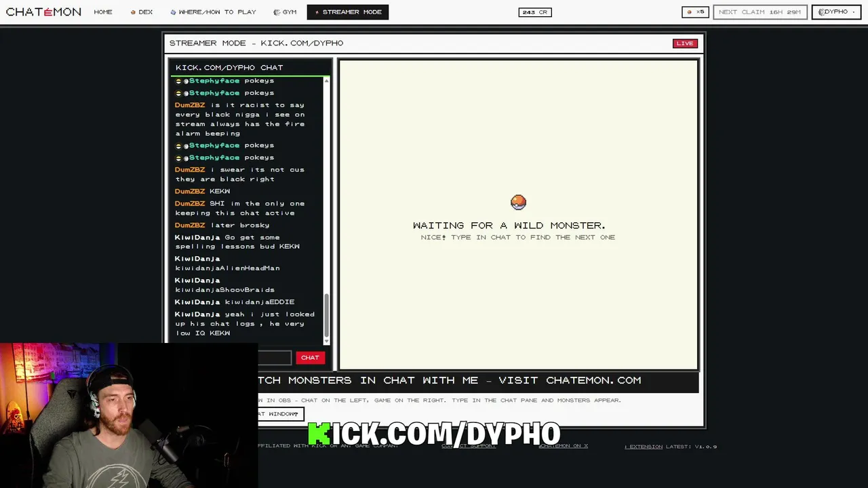Click the 'kiwidanjaAlienHeadMan' chat message

point(227,264)
